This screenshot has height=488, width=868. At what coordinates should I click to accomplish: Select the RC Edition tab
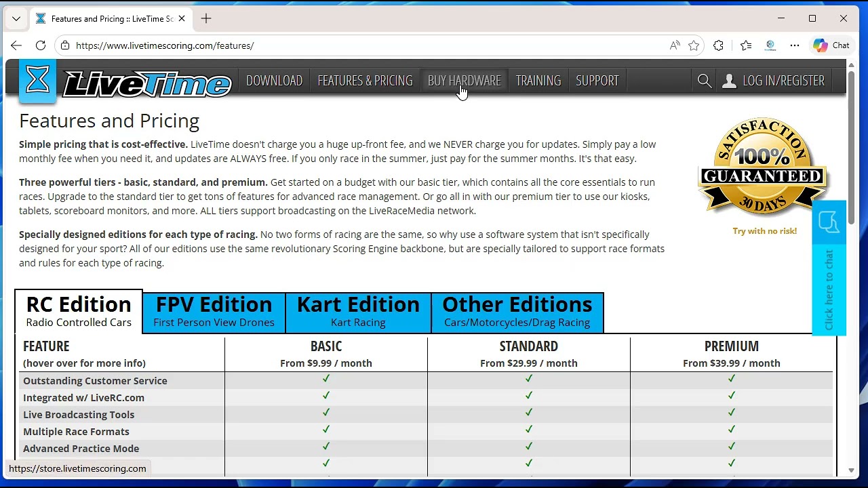[x=79, y=311]
